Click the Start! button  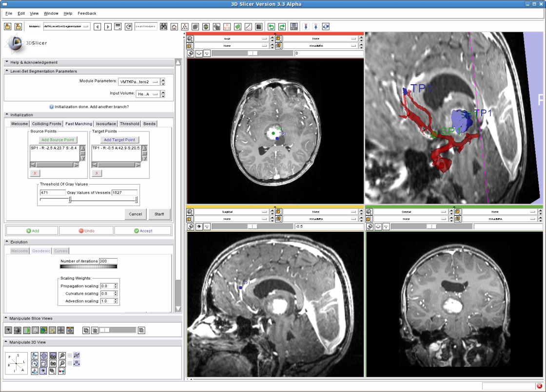pyautogui.click(x=159, y=214)
